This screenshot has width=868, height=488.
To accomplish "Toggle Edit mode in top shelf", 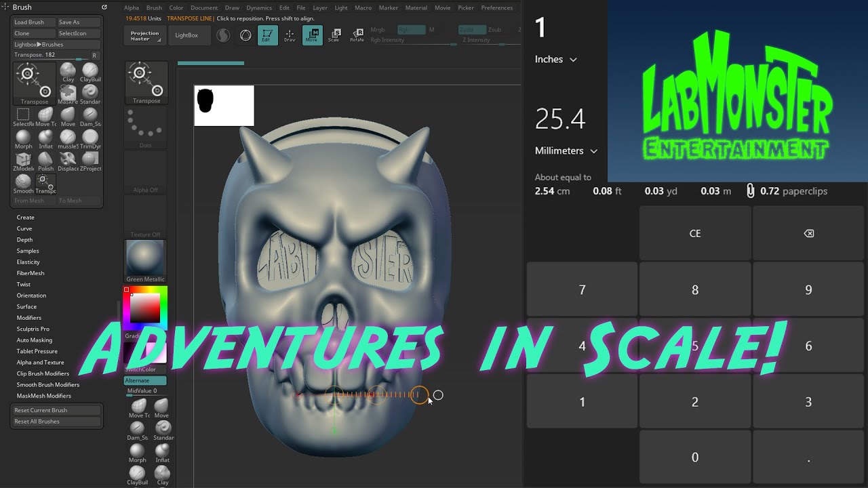I will (x=267, y=36).
